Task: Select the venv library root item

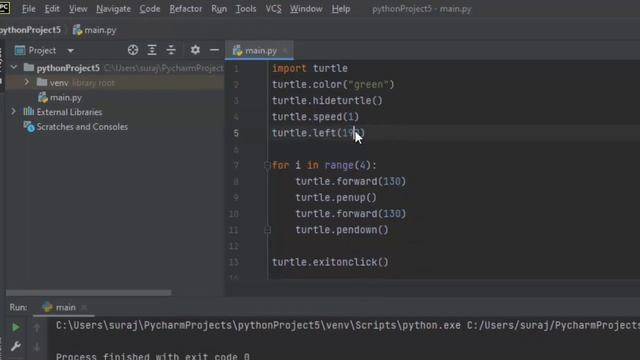Action: [115, 83]
